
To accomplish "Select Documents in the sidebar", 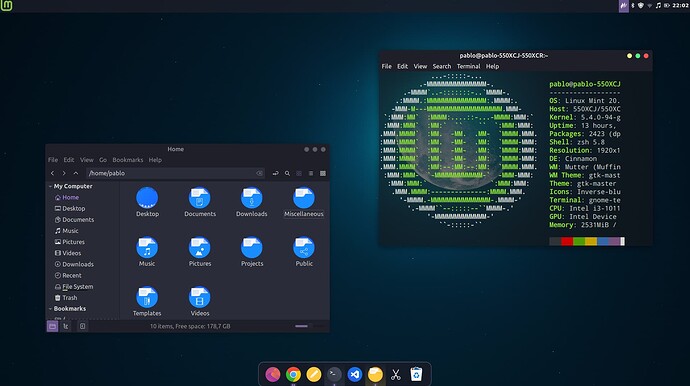I will pos(74,220).
